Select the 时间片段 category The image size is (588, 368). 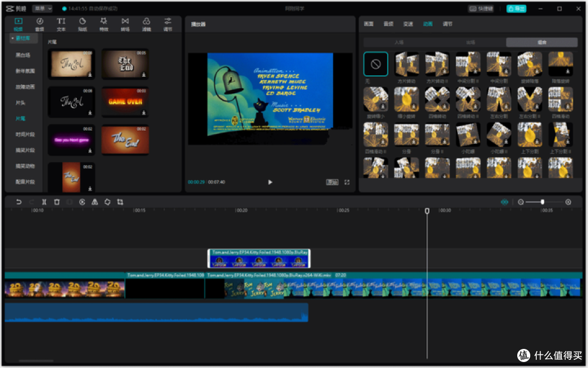(25, 134)
